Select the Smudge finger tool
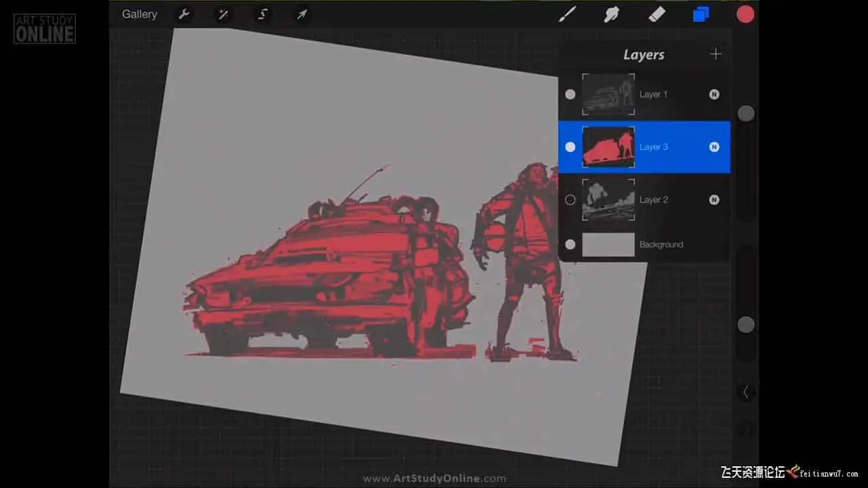868x488 pixels. (612, 14)
